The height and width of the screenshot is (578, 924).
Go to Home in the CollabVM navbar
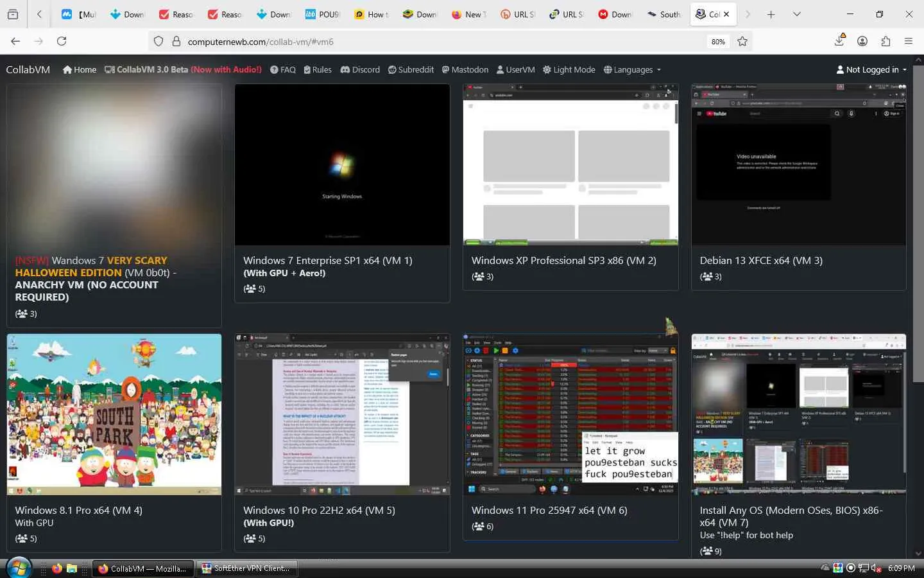(80, 69)
